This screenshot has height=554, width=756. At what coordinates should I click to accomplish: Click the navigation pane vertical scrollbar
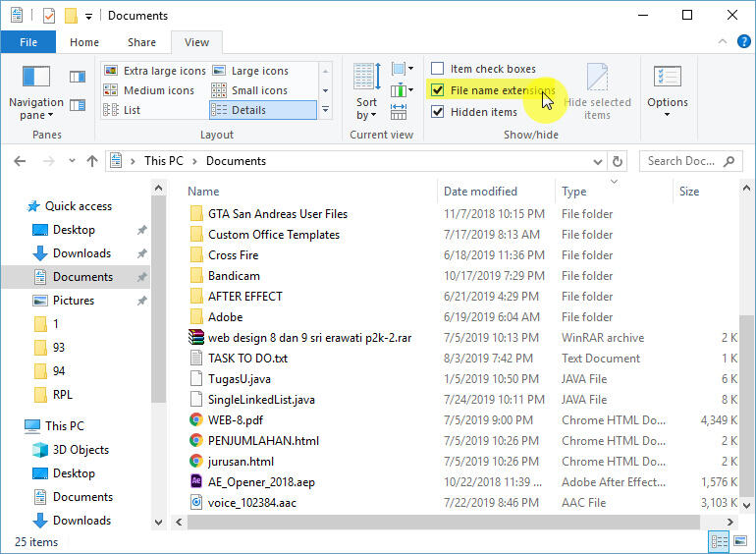pyautogui.click(x=158, y=299)
